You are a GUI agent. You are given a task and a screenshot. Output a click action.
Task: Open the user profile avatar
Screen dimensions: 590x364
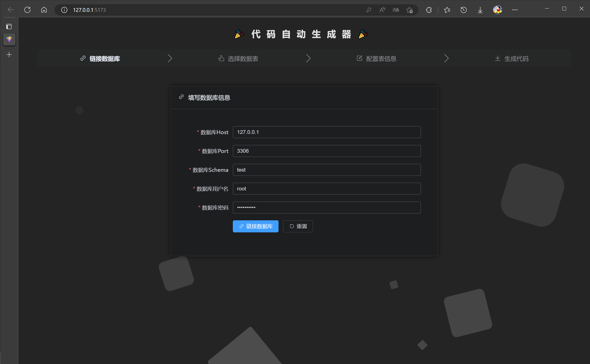497,10
